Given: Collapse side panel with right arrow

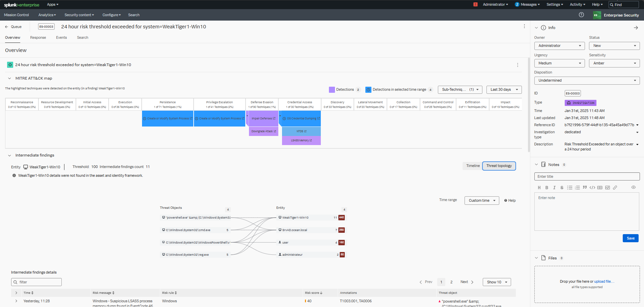Looking at the screenshot, I should coord(636,28).
